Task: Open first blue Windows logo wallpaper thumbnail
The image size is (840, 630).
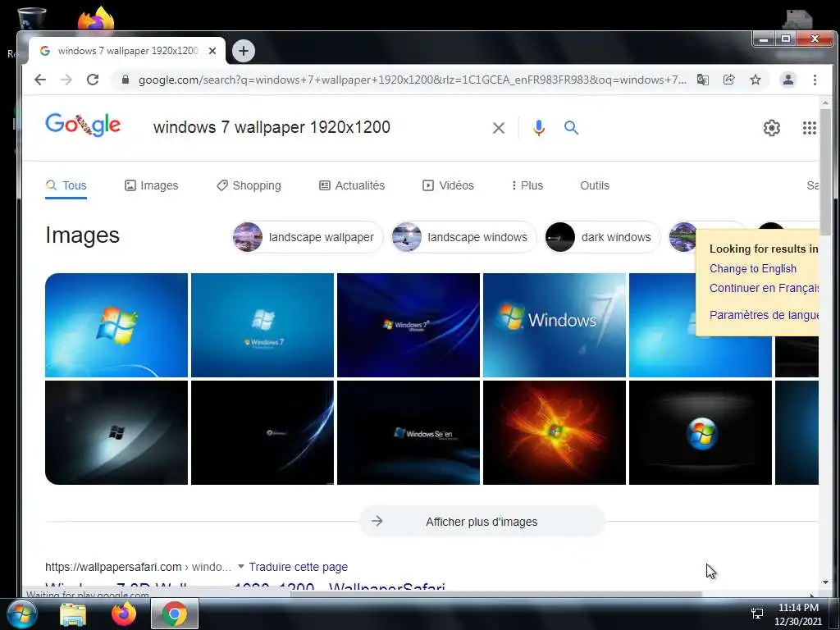Action: pyautogui.click(x=116, y=325)
